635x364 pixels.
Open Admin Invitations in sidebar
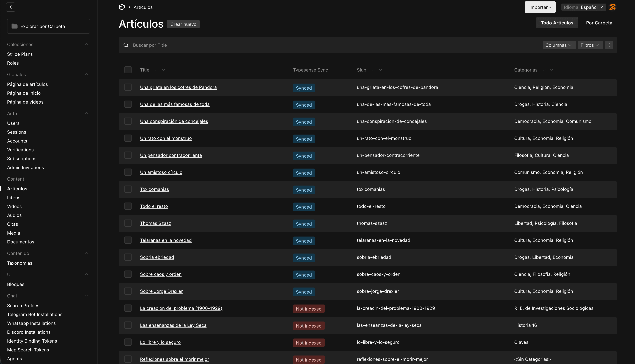(x=26, y=167)
